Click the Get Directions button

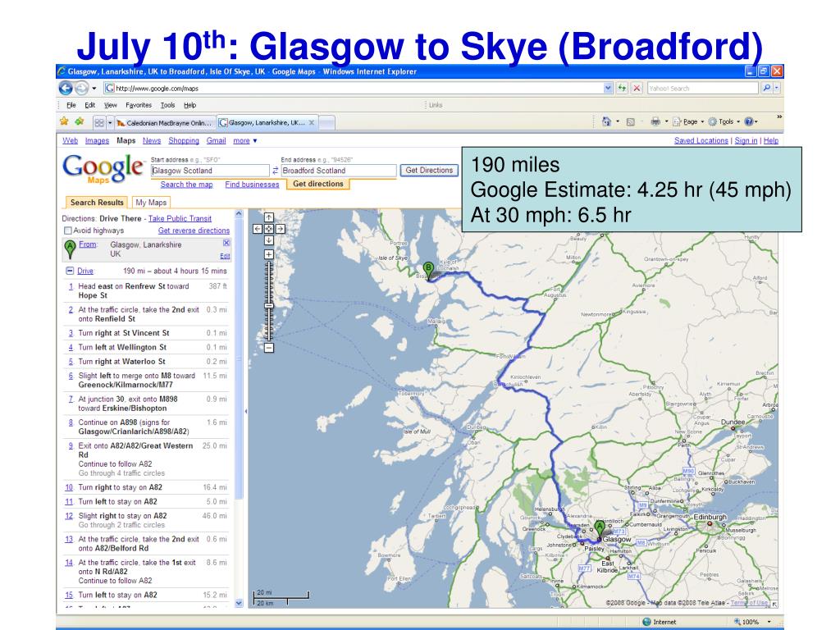429,171
